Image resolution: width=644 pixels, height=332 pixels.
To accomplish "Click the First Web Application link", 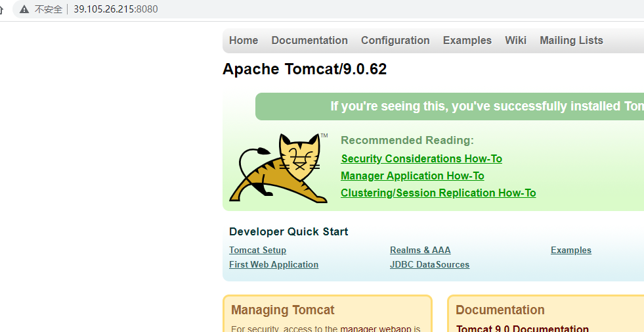I will [274, 264].
